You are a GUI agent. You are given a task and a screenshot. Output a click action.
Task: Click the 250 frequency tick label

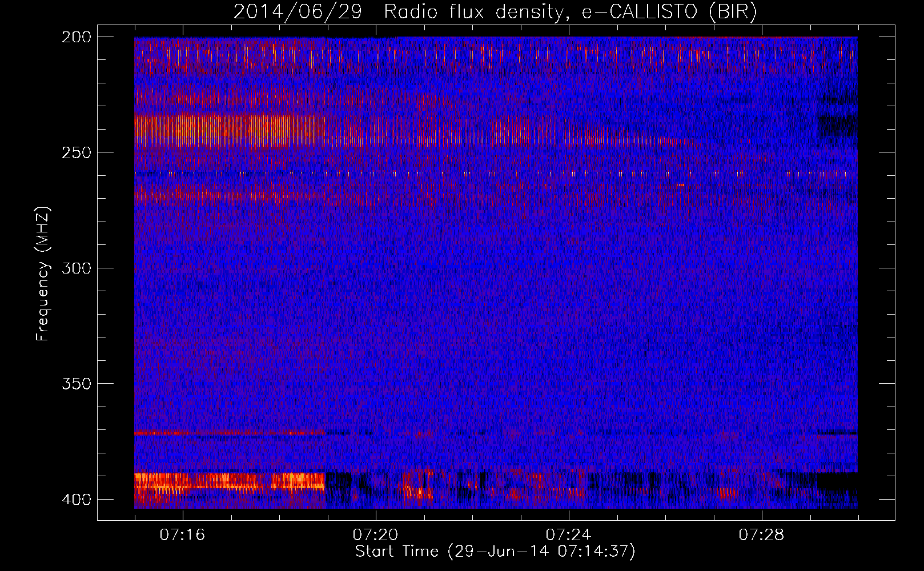[76, 152]
